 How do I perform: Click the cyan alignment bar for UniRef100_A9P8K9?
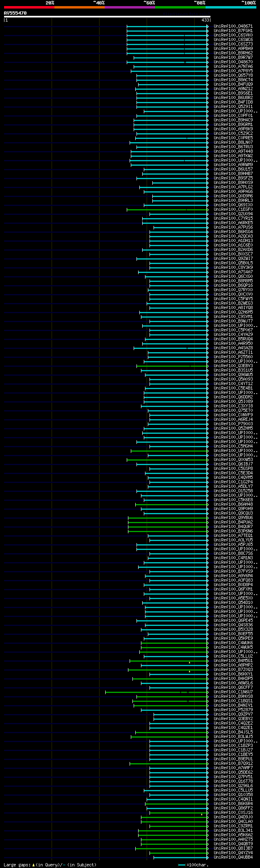tap(171, 129)
